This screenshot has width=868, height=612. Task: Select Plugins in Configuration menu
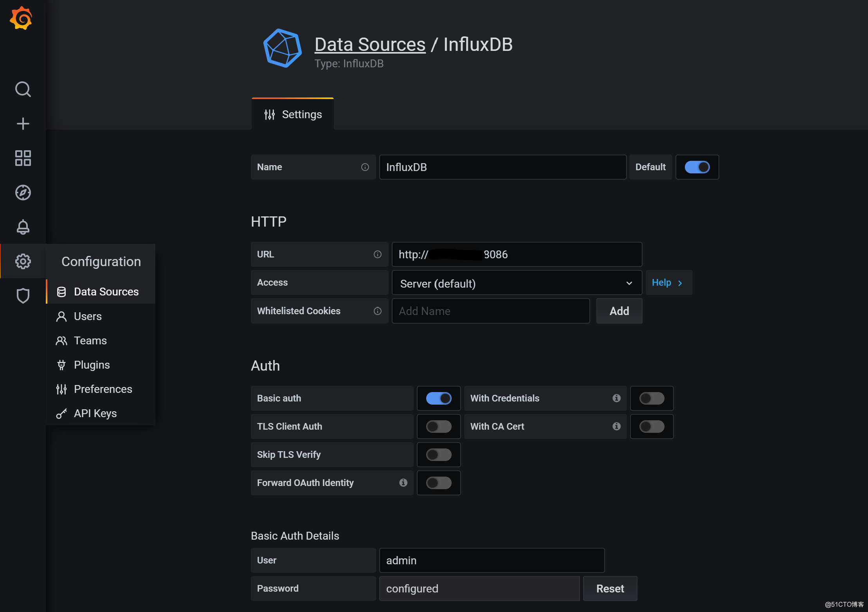click(101, 365)
